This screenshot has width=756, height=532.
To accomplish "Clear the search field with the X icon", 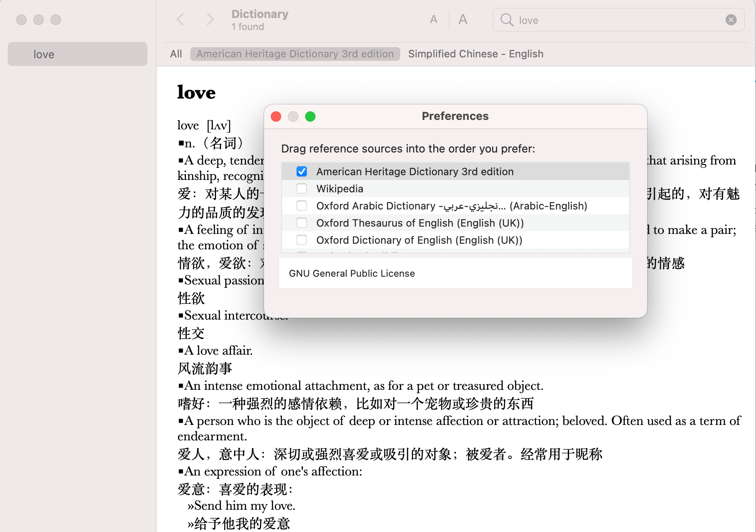I will tap(731, 20).
